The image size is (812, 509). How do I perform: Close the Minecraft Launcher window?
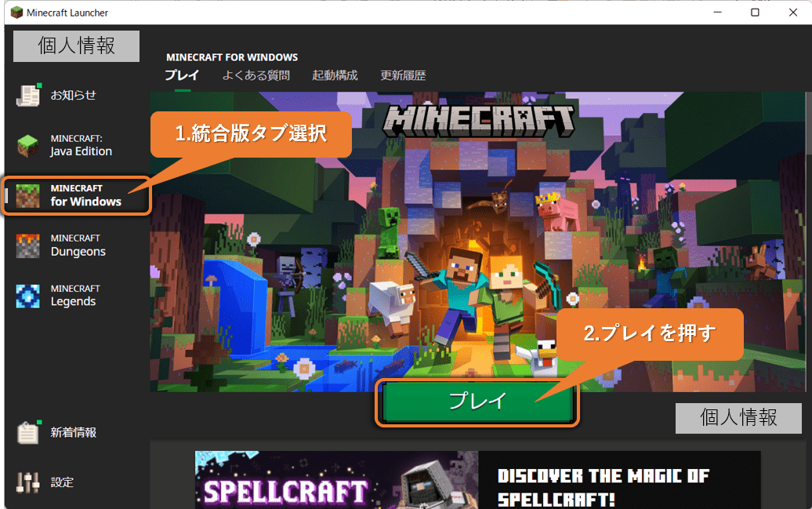(793, 13)
